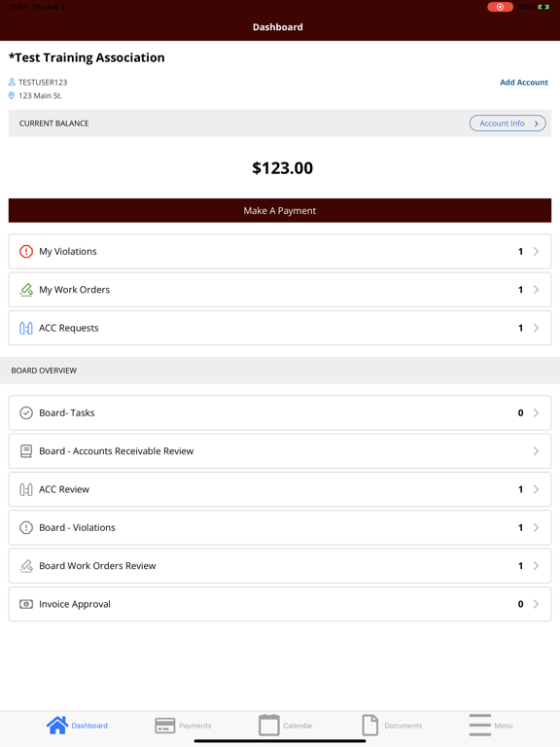
Task: Tap the grey ACC Review icon
Action: pyautogui.click(x=26, y=489)
